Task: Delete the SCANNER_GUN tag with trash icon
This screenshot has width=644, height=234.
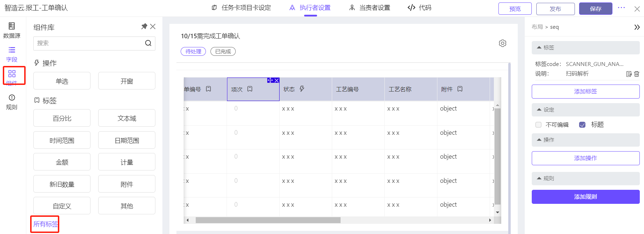Action: click(x=637, y=74)
